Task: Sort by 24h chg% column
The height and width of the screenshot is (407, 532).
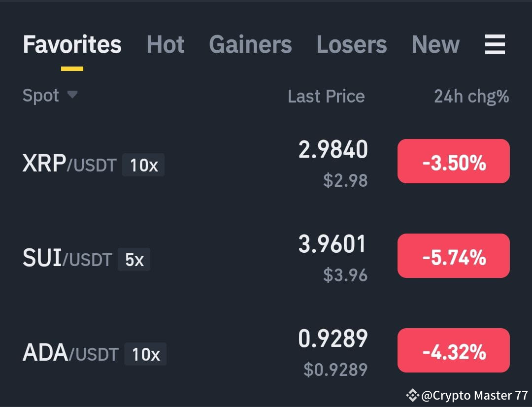Action: [471, 96]
